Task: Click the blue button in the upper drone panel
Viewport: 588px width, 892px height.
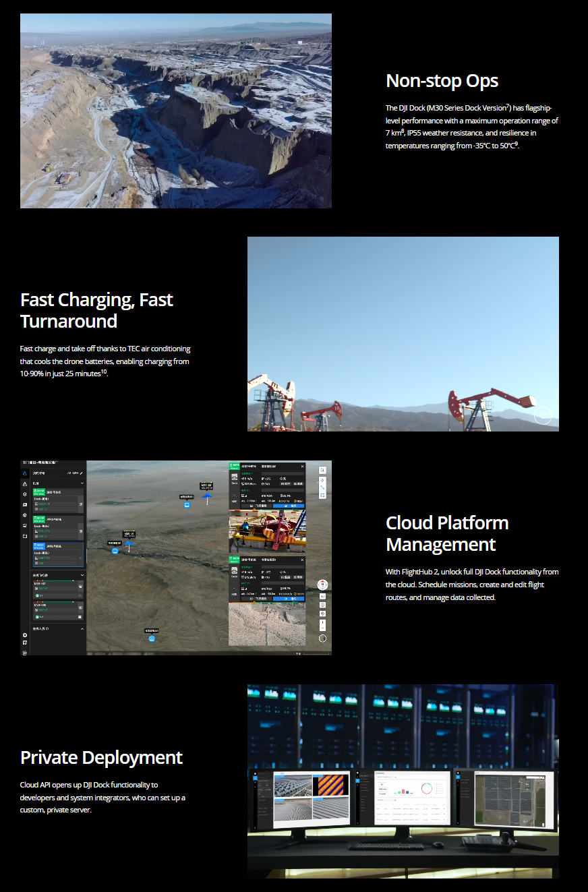Action: click(x=289, y=506)
